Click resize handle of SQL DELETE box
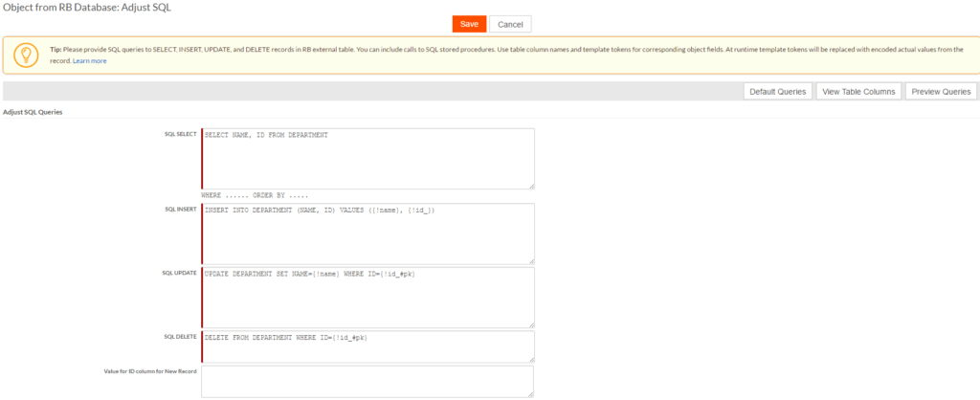 pyautogui.click(x=530, y=359)
